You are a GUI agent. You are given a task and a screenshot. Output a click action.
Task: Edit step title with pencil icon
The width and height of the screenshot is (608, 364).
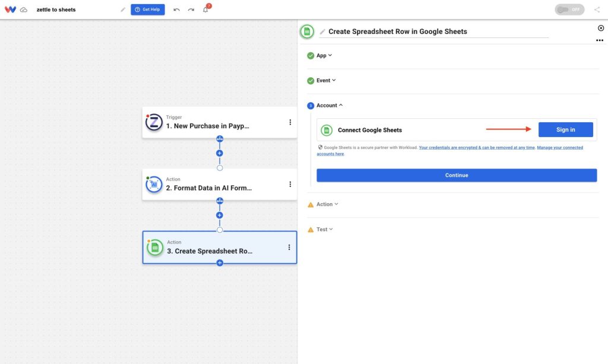click(x=322, y=32)
